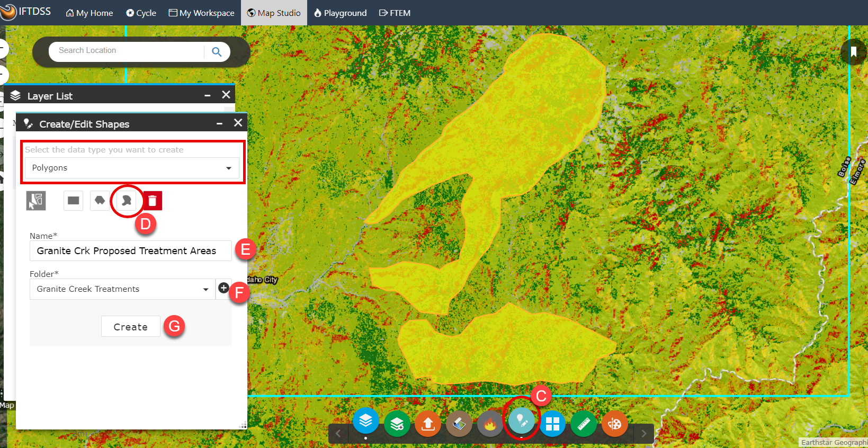The height and width of the screenshot is (448, 868).
Task: Close the Layer List panel
Action: coord(226,95)
